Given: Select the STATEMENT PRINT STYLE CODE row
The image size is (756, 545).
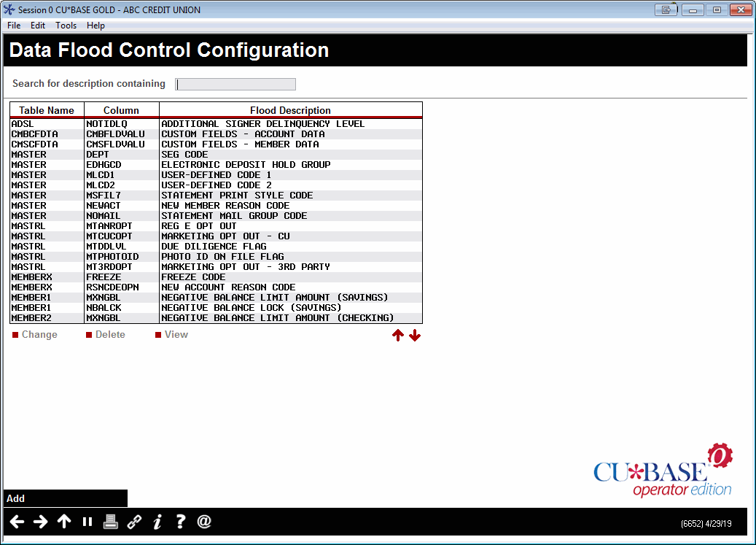Looking at the screenshot, I should point(216,196).
